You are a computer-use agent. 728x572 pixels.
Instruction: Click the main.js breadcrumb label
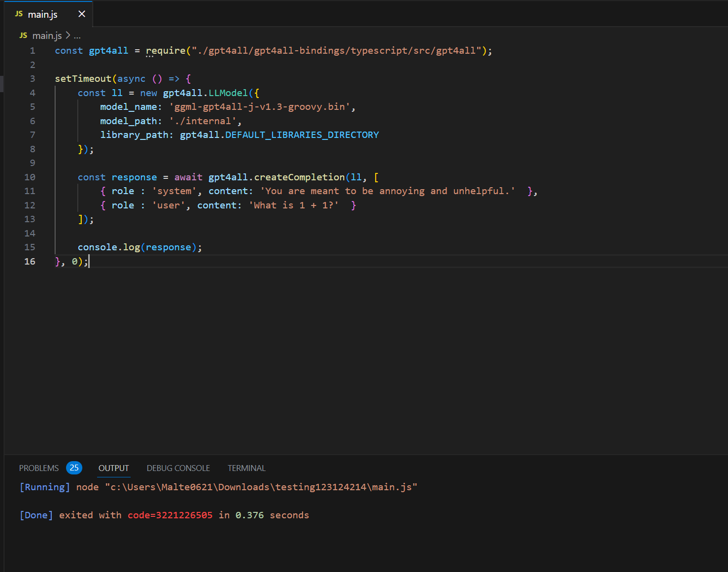pyautogui.click(x=46, y=35)
